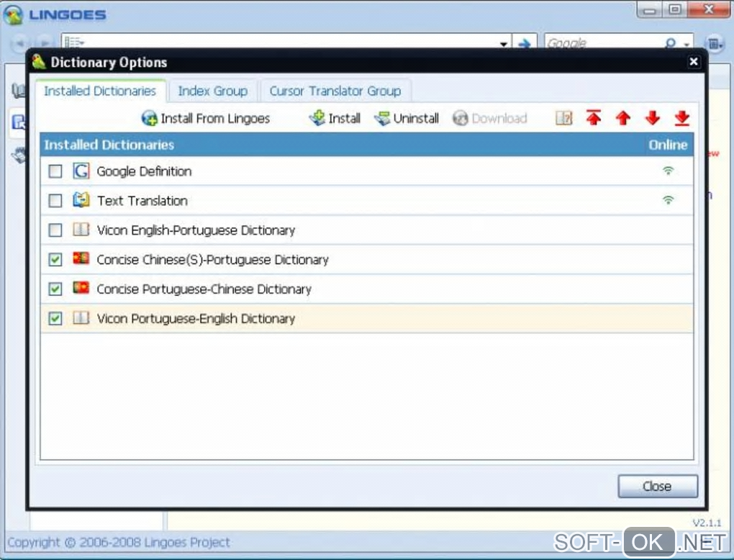Move selected dictionary down one position

pos(653,118)
